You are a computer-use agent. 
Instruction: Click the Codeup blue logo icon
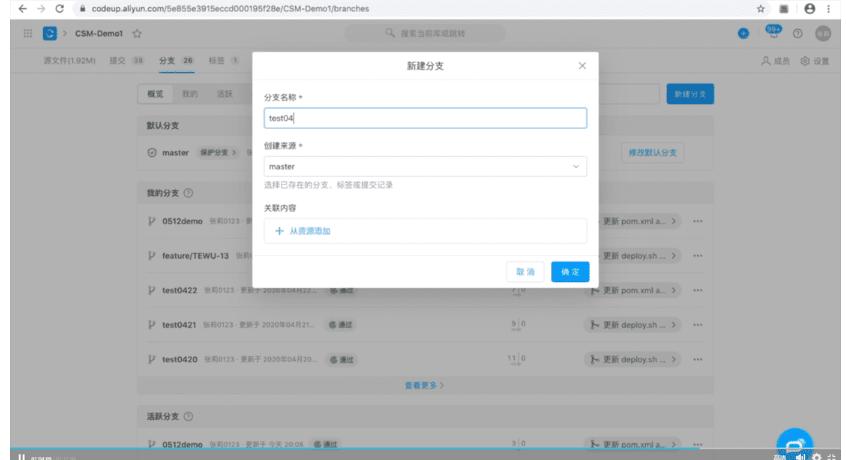(50, 33)
